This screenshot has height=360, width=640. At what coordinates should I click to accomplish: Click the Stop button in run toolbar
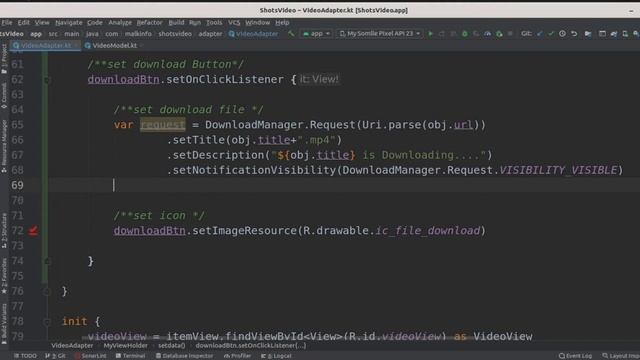510,34
